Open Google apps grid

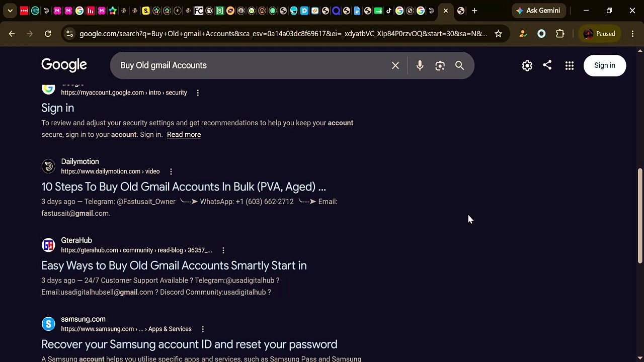tap(569, 65)
